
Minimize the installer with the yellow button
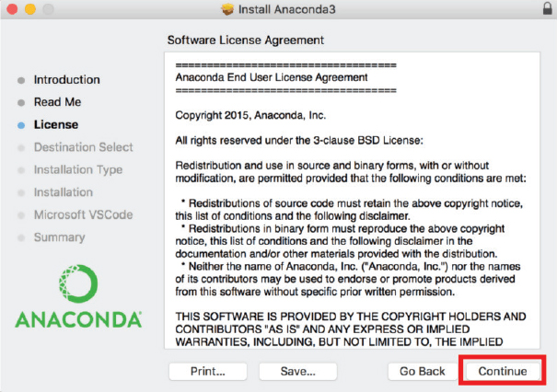tap(29, 9)
